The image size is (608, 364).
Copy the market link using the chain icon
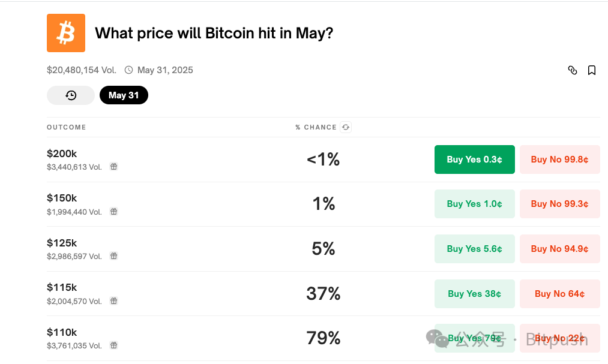pos(572,70)
